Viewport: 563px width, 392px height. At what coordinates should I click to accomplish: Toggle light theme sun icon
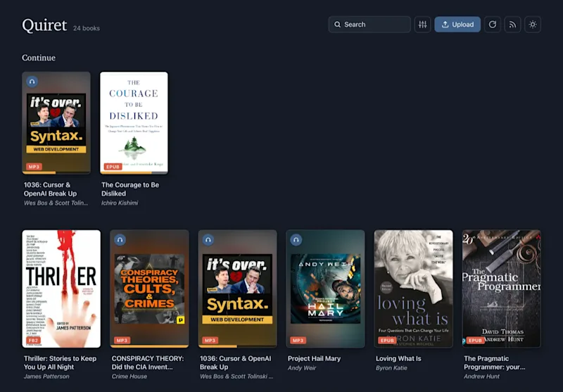(x=533, y=25)
